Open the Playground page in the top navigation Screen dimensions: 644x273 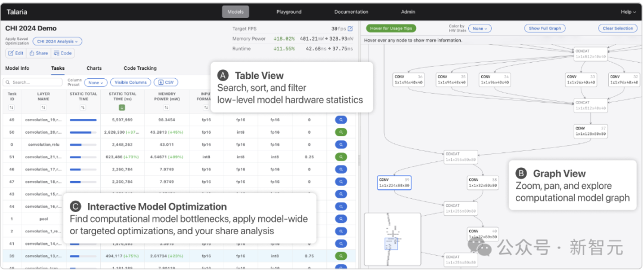tap(289, 12)
